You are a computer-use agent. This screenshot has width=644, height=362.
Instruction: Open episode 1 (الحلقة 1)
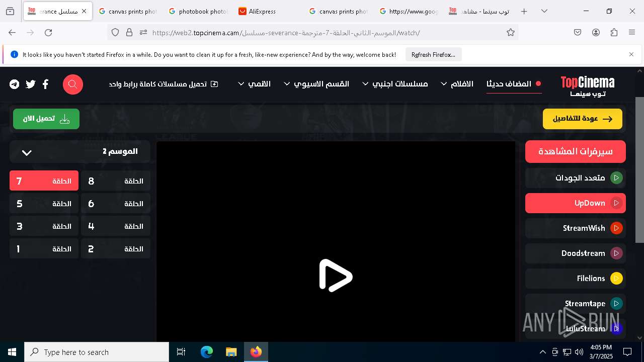tap(44, 249)
